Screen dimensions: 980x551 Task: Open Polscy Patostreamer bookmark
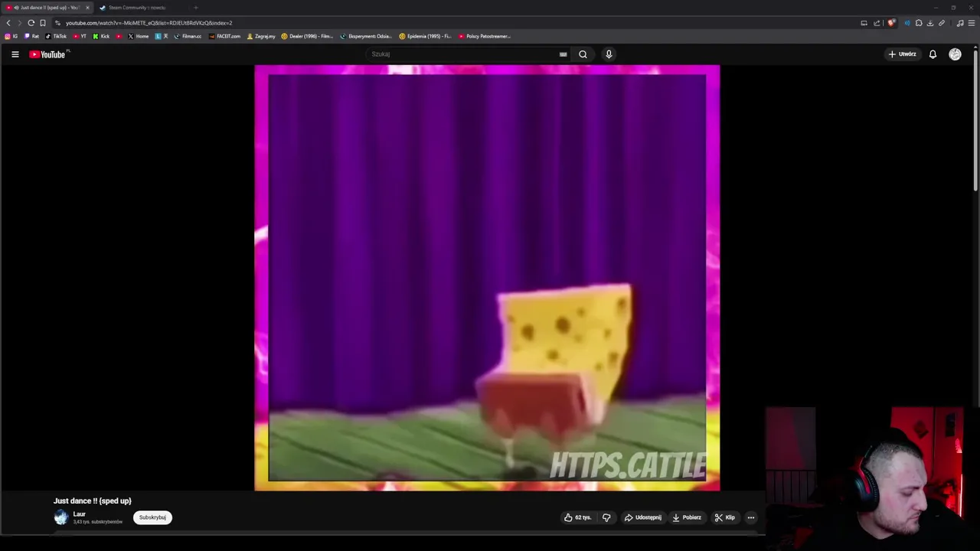coord(485,36)
